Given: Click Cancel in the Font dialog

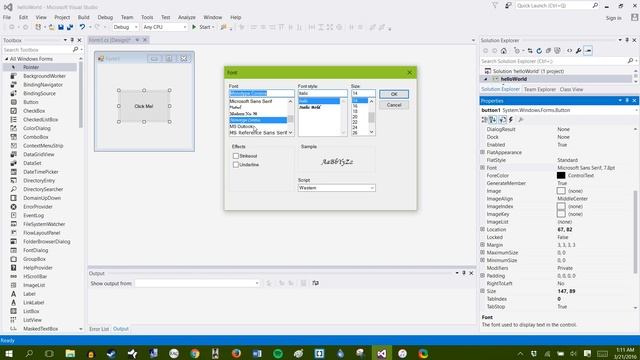Looking at the screenshot, I should [393, 105].
